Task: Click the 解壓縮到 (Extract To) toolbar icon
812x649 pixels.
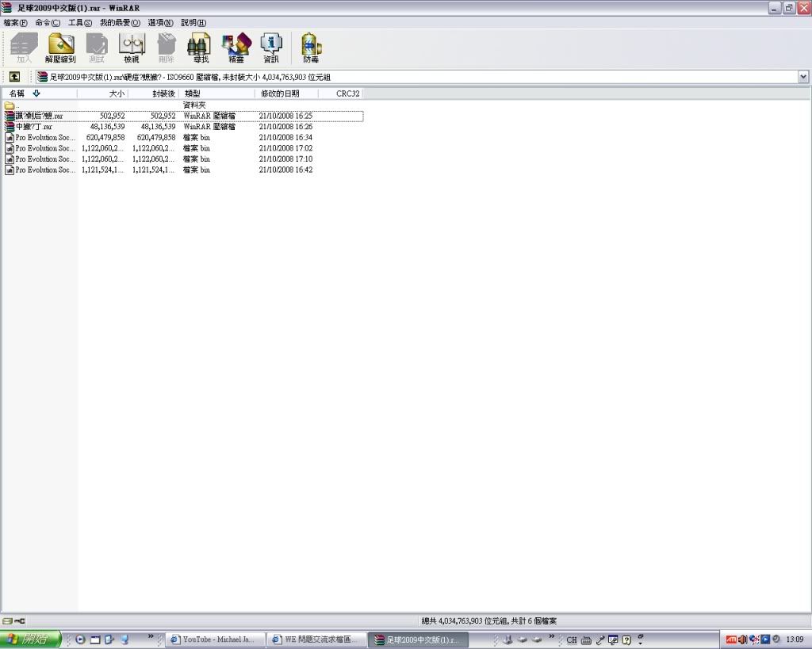Action: click(60, 48)
